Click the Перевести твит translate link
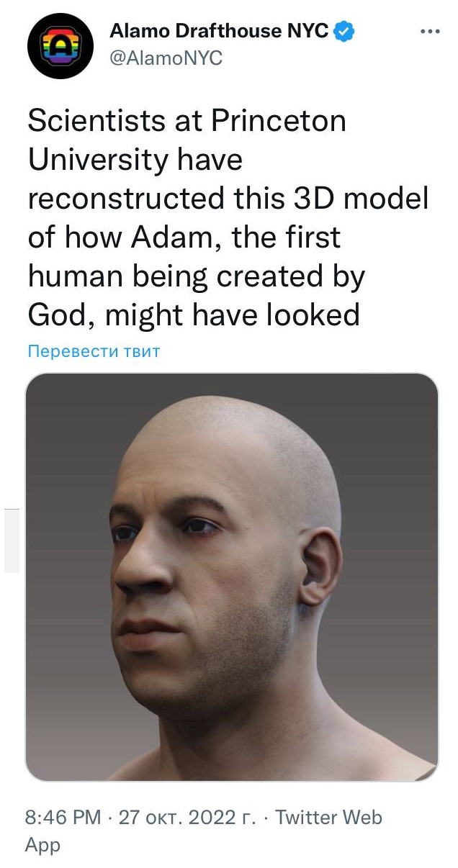Viewport: 458px width, 868px height. coord(94,351)
